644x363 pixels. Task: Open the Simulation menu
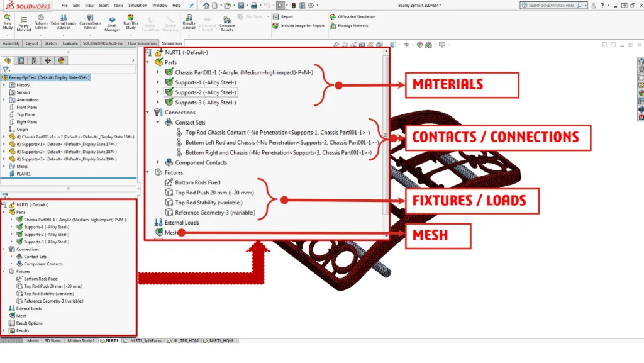pos(138,5)
